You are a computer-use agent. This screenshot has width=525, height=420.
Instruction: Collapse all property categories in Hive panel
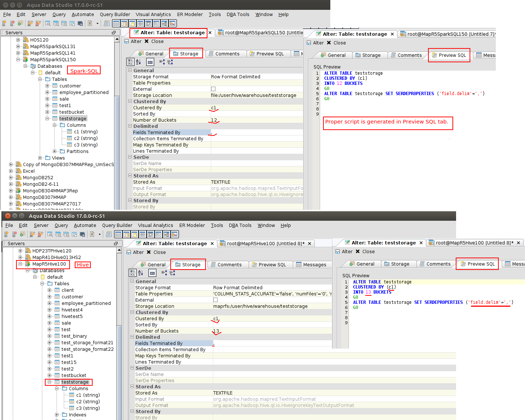pyautogui.click(x=172, y=273)
